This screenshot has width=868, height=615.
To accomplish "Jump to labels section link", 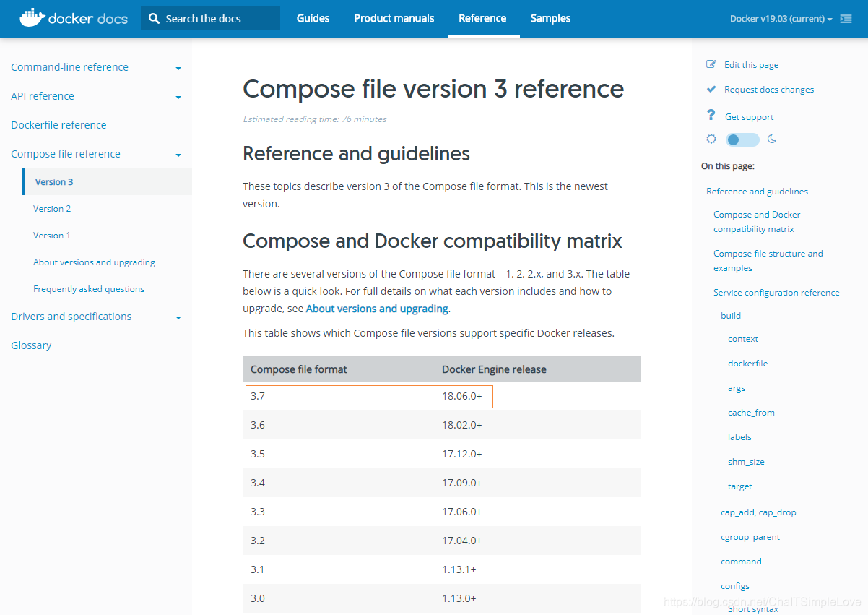I will [739, 437].
